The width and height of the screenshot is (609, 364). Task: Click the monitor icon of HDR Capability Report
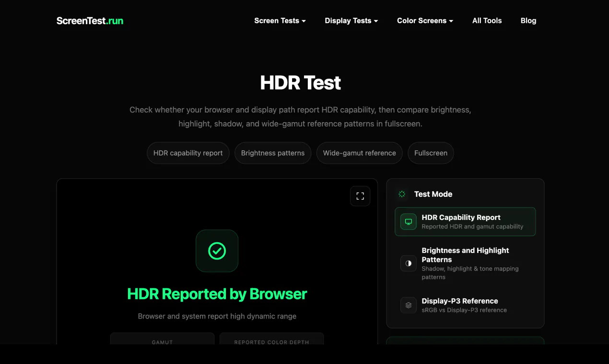[x=409, y=222]
